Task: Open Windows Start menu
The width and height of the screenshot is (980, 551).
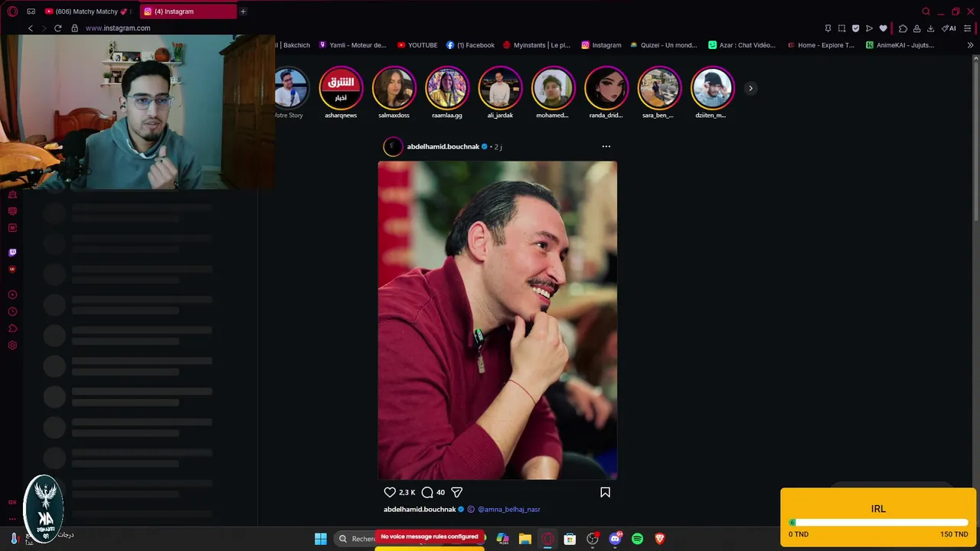Action: point(321,539)
